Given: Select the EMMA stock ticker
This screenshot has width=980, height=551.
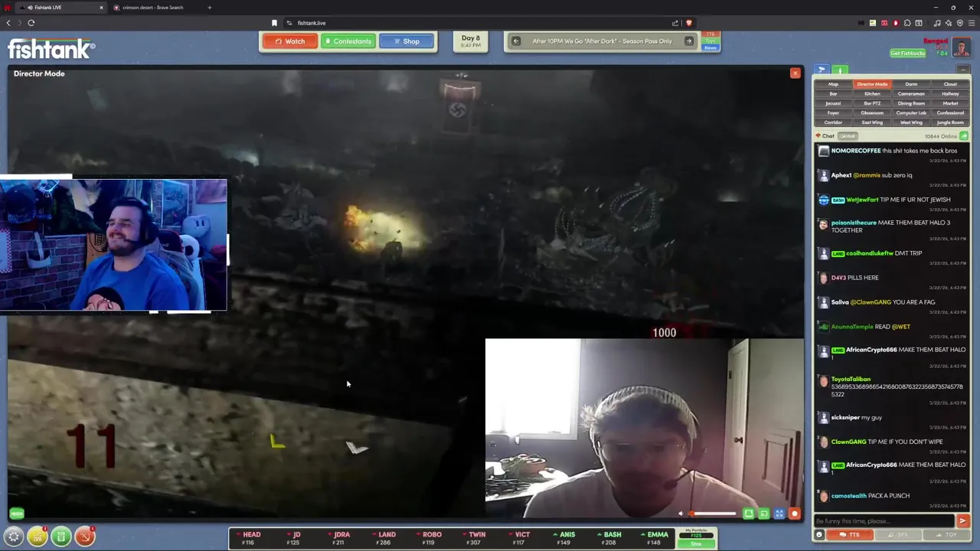Looking at the screenshot, I should [653, 538].
